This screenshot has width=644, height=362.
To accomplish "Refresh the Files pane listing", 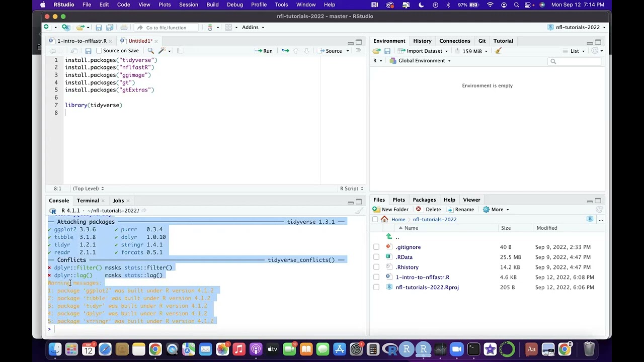I will tap(599, 210).
